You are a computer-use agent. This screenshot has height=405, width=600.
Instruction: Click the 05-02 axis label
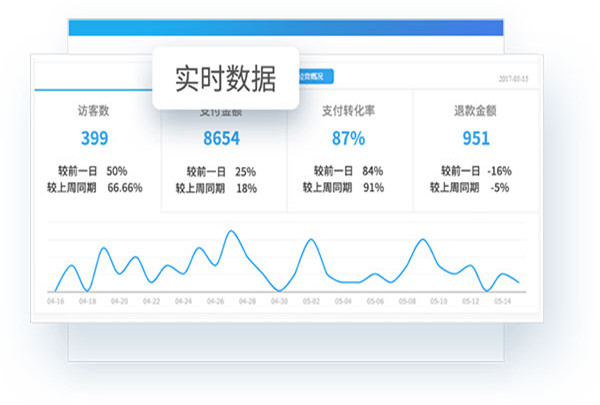point(311,302)
